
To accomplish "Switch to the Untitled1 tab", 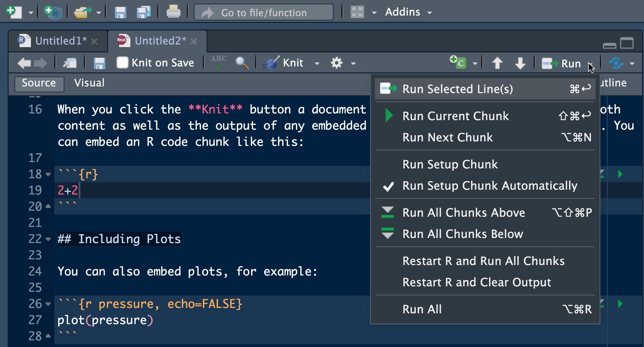I will point(61,41).
